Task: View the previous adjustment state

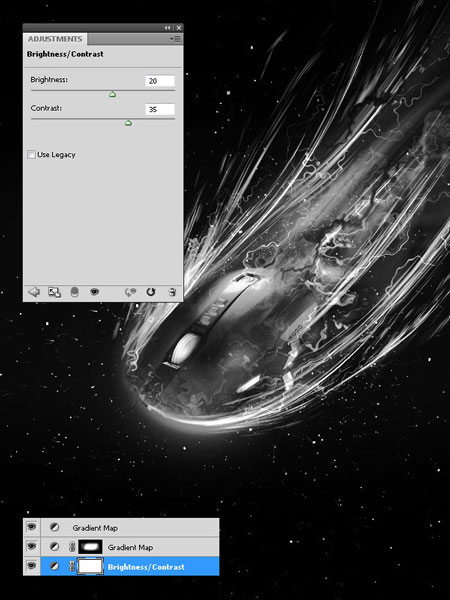Action: pos(130,292)
